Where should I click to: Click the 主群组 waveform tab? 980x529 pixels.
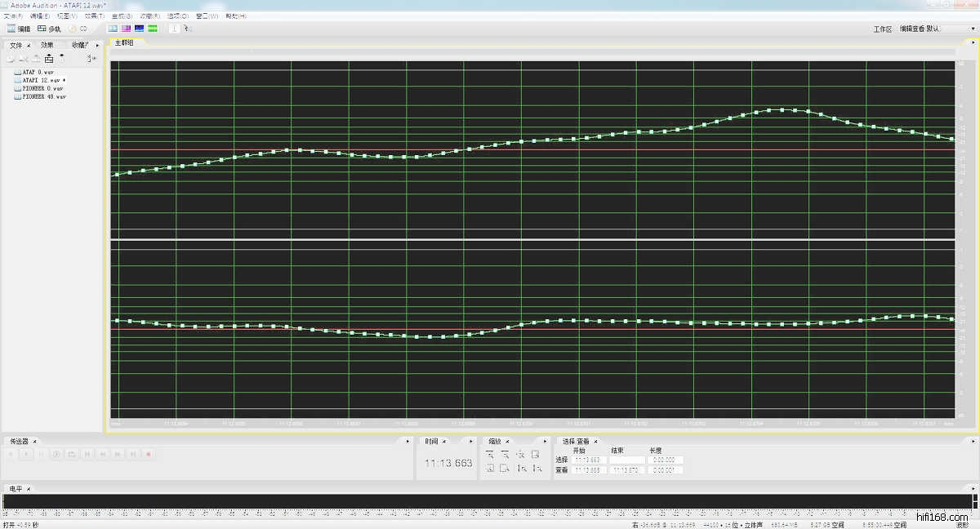pyautogui.click(x=123, y=42)
